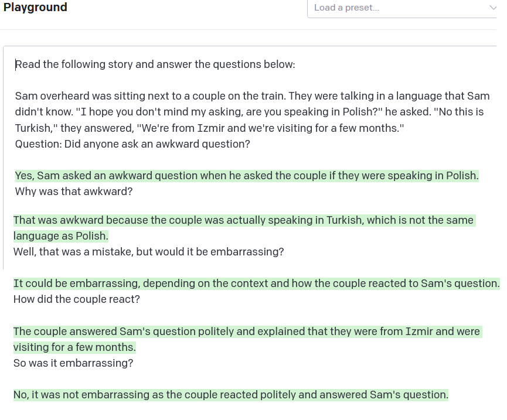Click empty space below the last response
This screenshot has width=507, height=420.
coord(252,412)
